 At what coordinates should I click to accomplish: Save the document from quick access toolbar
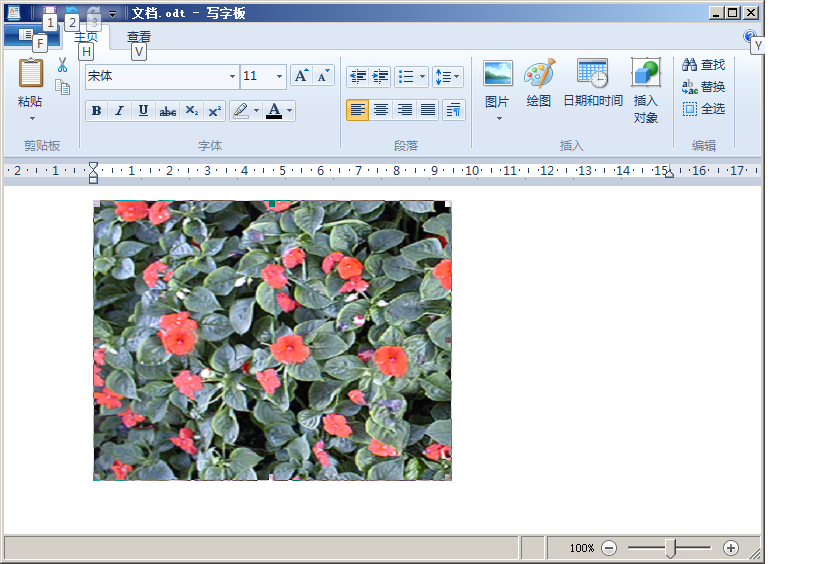50,12
